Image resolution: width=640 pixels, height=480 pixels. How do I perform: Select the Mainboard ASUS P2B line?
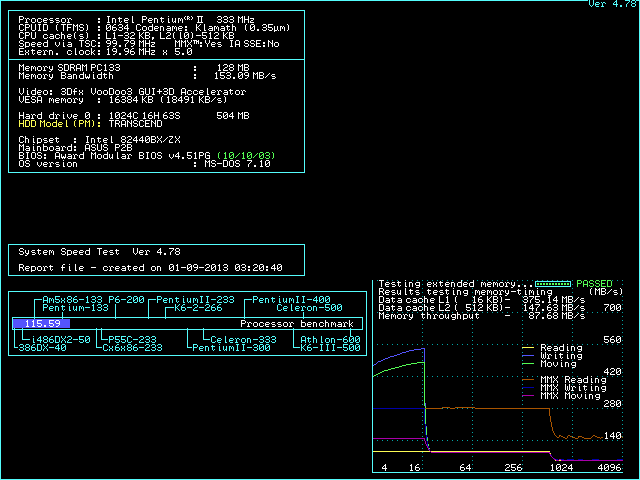[x=76, y=148]
